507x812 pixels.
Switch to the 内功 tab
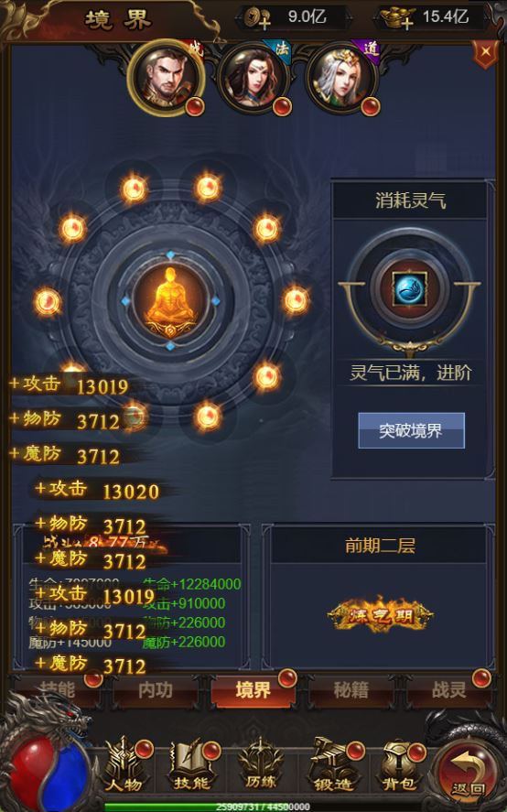click(x=155, y=690)
